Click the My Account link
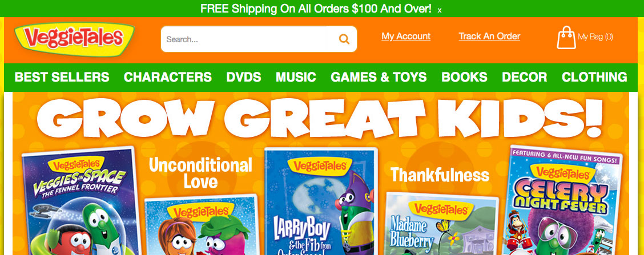 click(406, 36)
